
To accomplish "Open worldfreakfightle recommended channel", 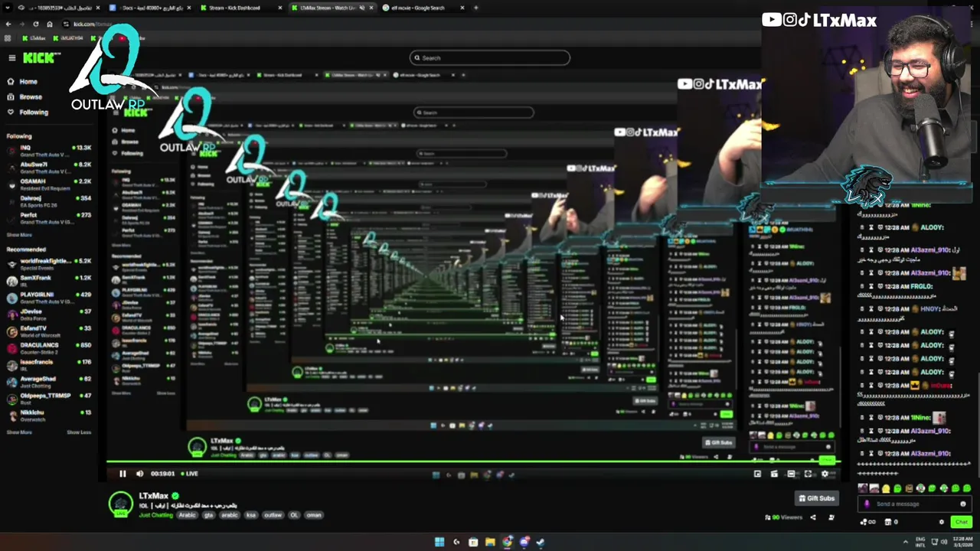I will (49, 264).
